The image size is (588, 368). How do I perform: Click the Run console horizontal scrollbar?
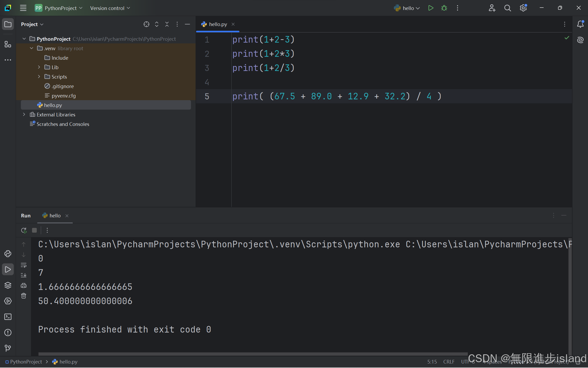click(x=252, y=354)
